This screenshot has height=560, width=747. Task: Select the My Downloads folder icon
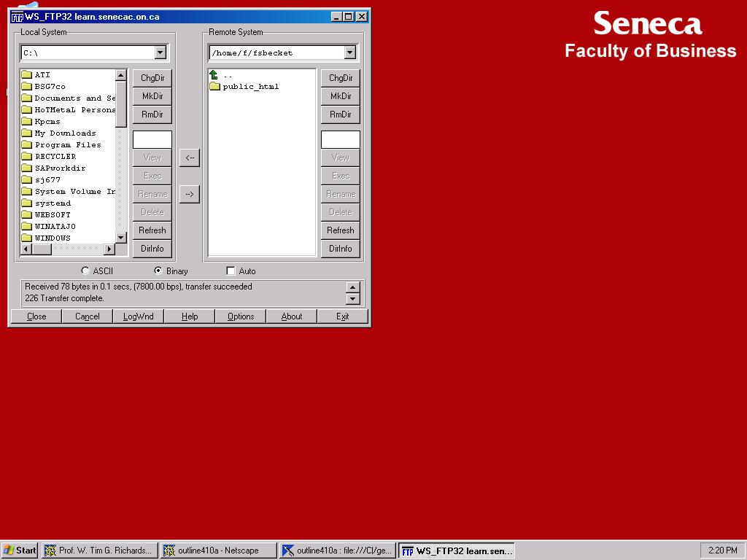tap(27, 133)
